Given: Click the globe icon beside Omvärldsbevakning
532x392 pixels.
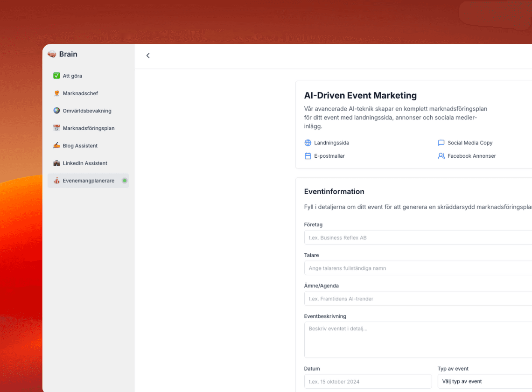Looking at the screenshot, I should (x=56, y=111).
